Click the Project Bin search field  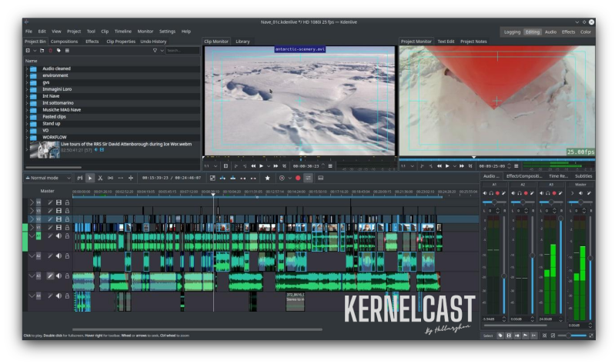click(x=182, y=51)
